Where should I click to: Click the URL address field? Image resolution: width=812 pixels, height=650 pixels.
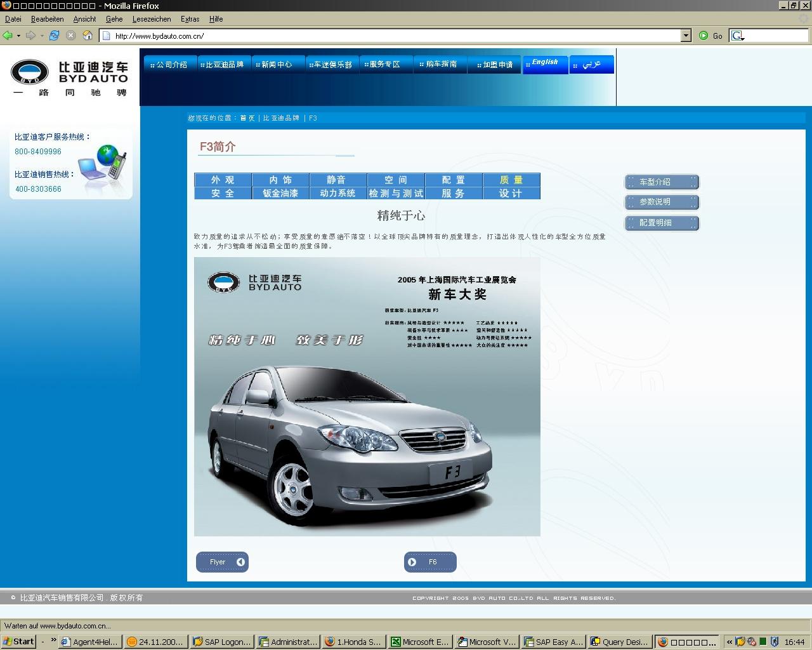point(393,36)
